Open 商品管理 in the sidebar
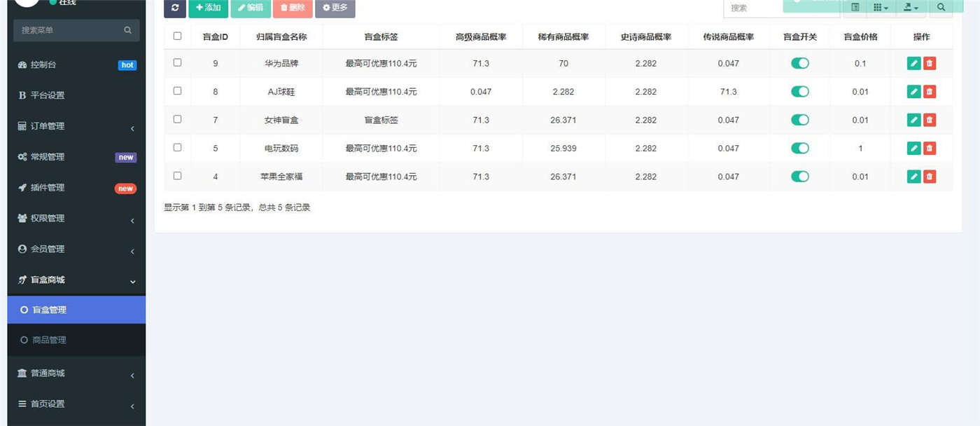The width and height of the screenshot is (980, 426). click(49, 340)
